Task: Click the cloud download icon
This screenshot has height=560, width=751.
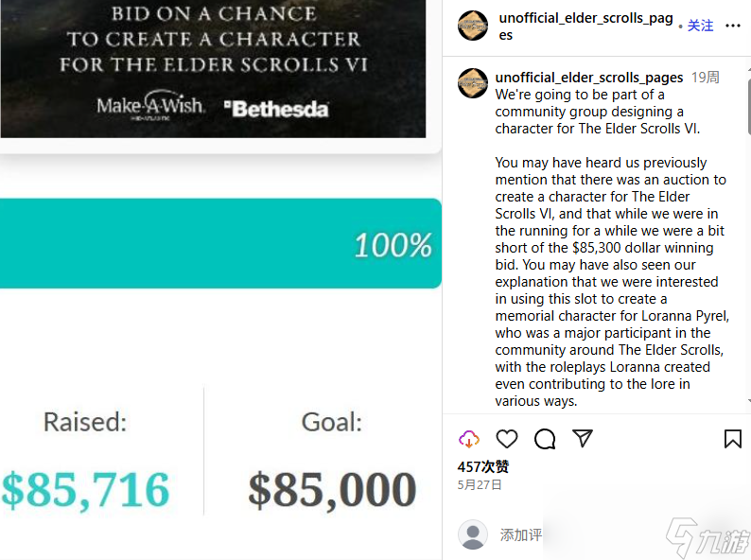Action: point(469,439)
